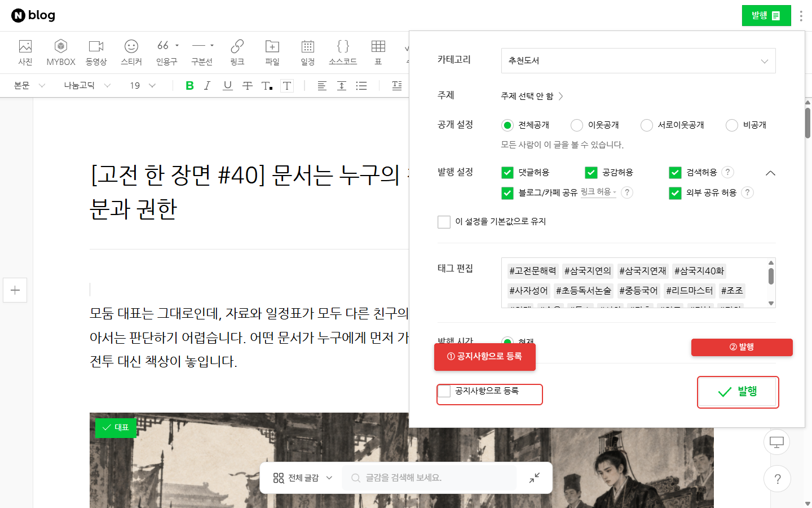The height and width of the screenshot is (508, 812).
Task: Check 이 설정을 기본값으로 유지
Action: (444, 222)
